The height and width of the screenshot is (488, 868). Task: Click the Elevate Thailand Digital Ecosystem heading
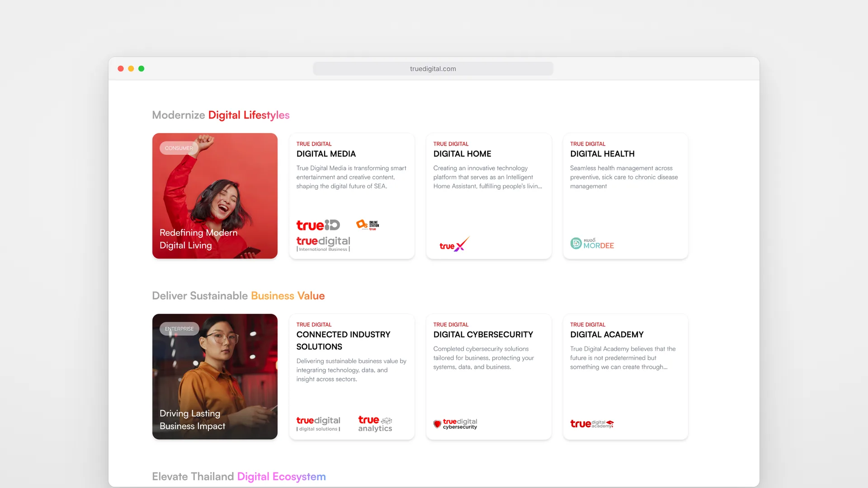(239, 477)
